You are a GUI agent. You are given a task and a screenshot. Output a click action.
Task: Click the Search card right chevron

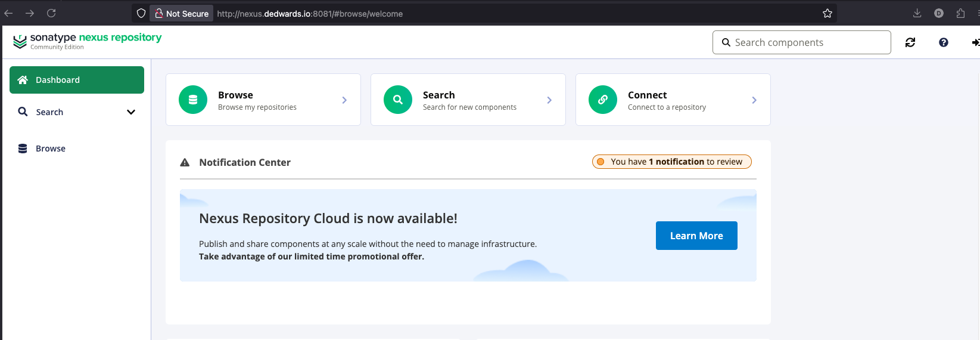click(x=549, y=100)
